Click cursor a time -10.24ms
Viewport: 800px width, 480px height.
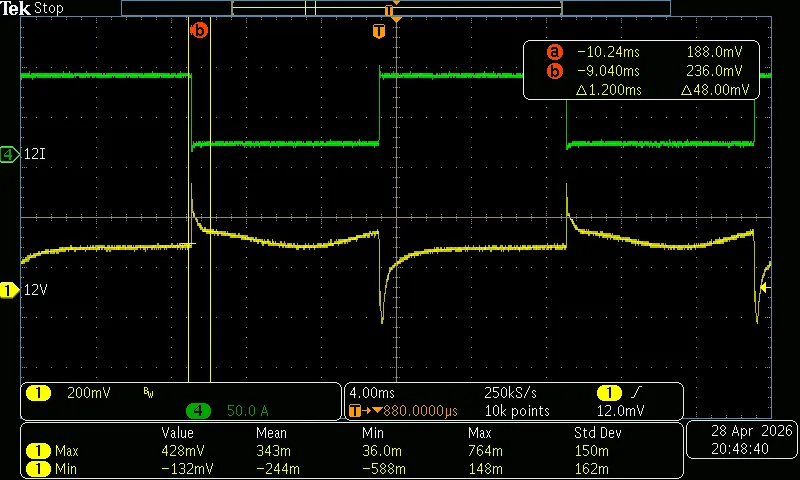click(x=608, y=52)
